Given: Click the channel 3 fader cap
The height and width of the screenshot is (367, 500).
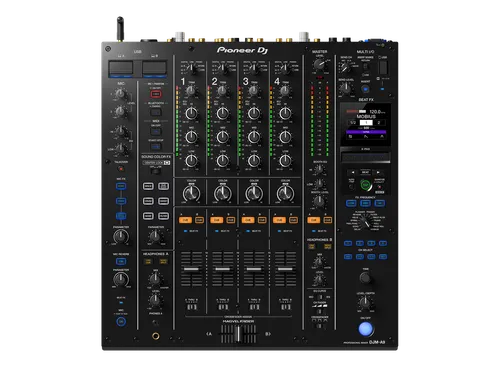Looking at the screenshot, I should click(x=254, y=269).
